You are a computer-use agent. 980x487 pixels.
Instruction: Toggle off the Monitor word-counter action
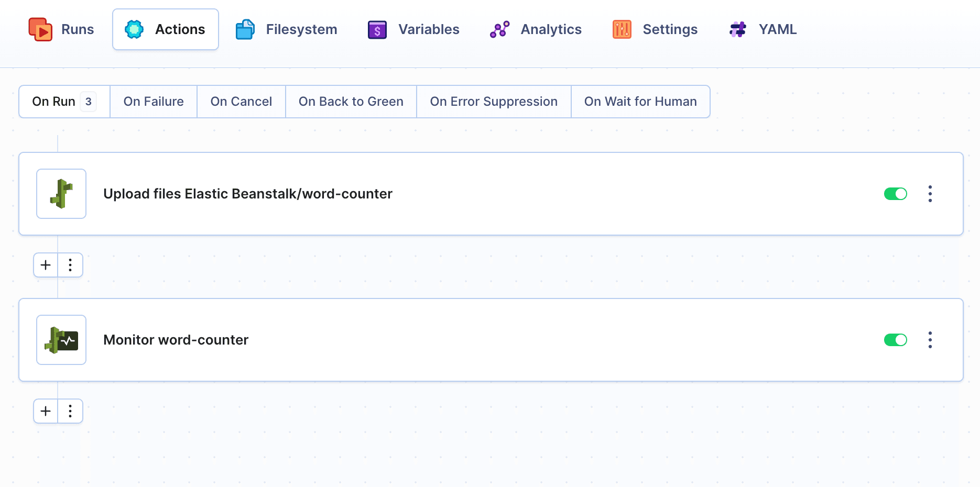pyautogui.click(x=895, y=340)
